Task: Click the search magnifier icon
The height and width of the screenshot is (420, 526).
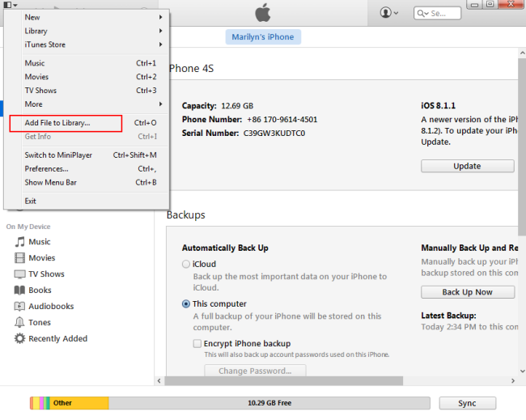Action: 422,14
